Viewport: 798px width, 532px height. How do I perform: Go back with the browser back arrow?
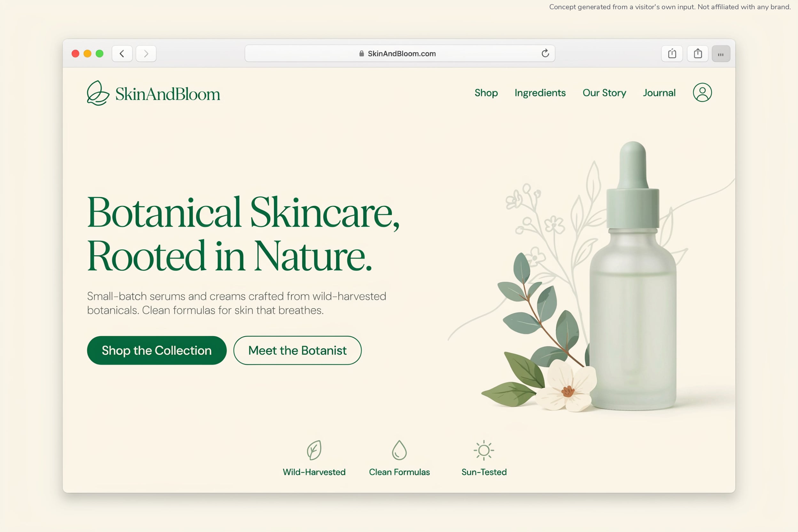122,54
